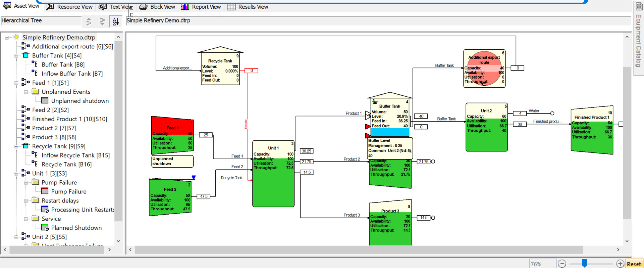
Task: Click the move item down tree icon
Action: click(102, 21)
